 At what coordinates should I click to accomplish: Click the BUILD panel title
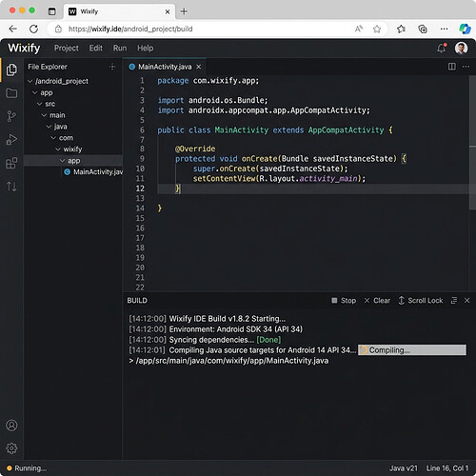point(137,301)
